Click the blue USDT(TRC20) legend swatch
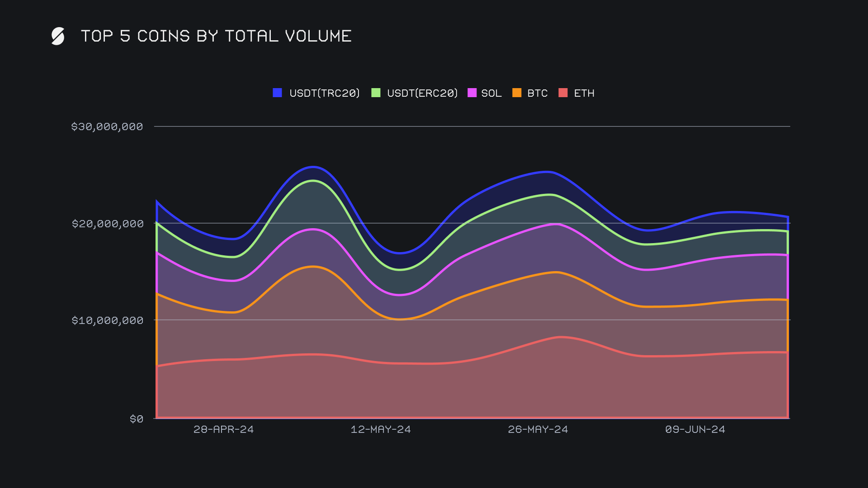 tap(278, 93)
